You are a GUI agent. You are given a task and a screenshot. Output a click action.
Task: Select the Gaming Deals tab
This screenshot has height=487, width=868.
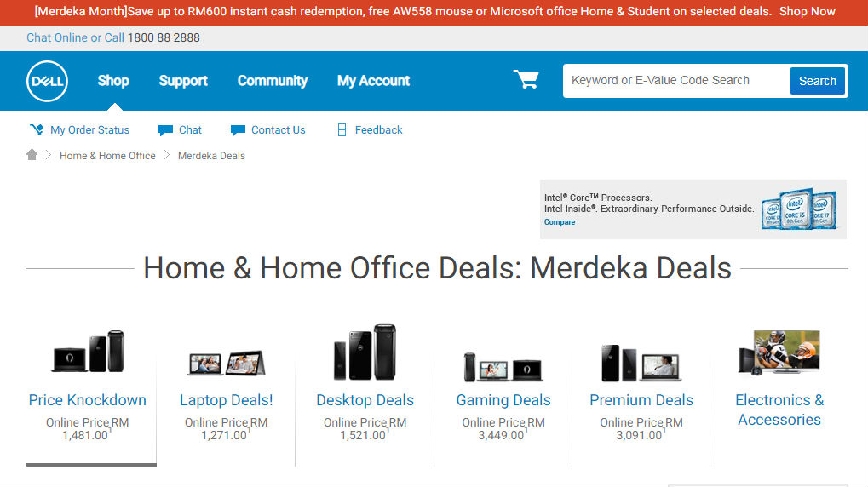tap(503, 400)
